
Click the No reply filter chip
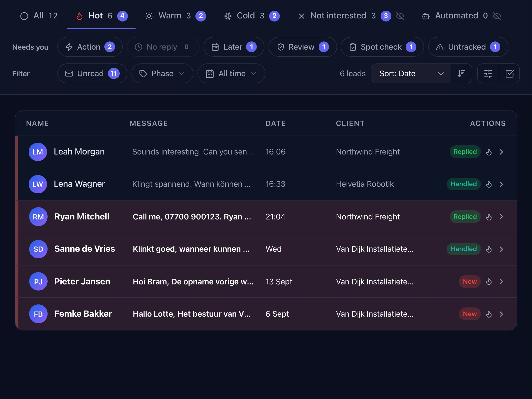(163, 47)
